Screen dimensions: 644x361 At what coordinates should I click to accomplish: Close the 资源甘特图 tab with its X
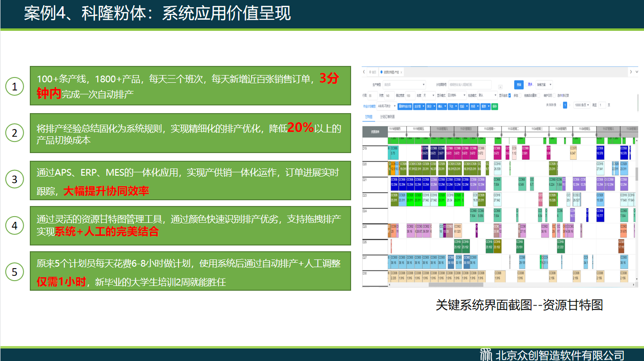tap(401, 72)
